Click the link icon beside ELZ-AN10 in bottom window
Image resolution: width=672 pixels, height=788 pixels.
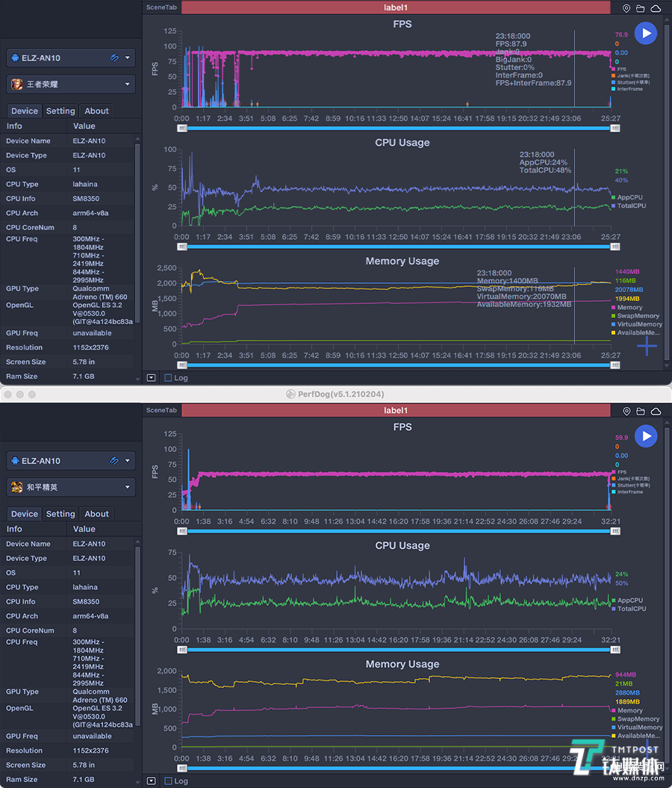point(114,461)
